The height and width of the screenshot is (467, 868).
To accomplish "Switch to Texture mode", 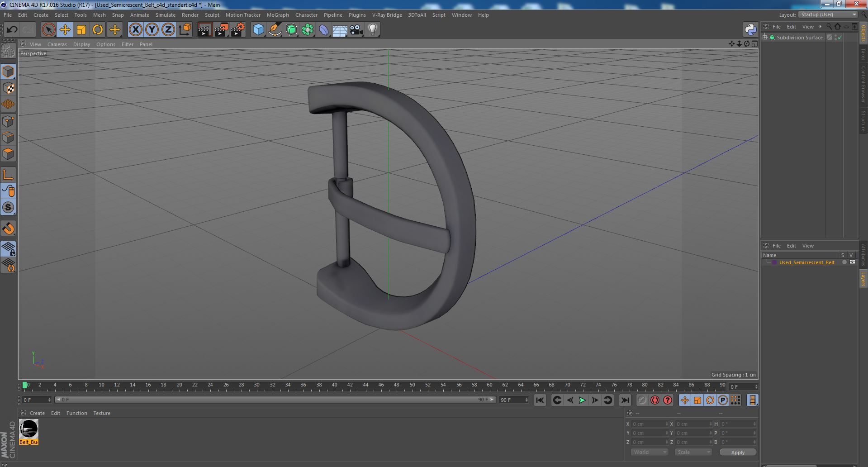I will pos(8,88).
